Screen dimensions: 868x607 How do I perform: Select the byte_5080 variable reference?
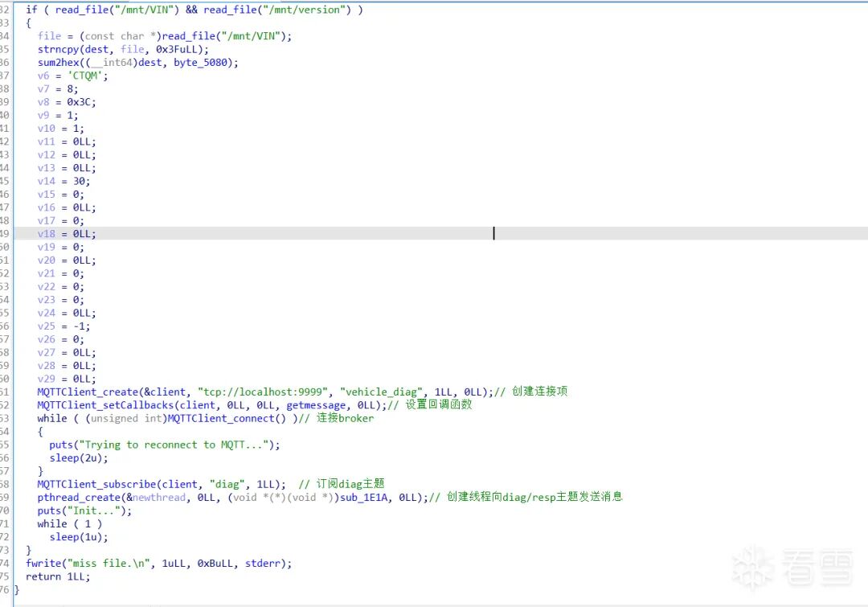pyautogui.click(x=200, y=63)
